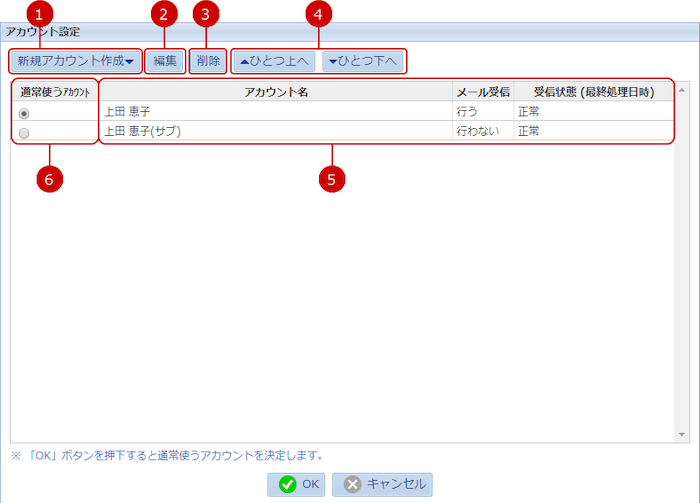
Task: Open the 新規アカウント作成 dropdown menu
Action: tap(75, 61)
